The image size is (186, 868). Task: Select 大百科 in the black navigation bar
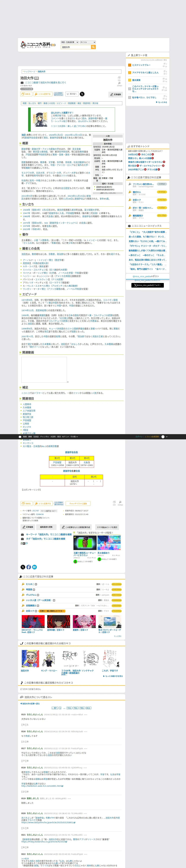[53, 437]
